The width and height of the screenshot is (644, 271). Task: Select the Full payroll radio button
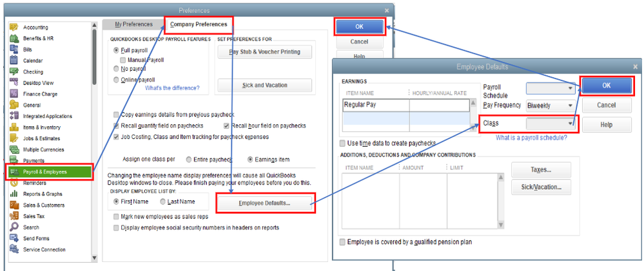click(116, 50)
